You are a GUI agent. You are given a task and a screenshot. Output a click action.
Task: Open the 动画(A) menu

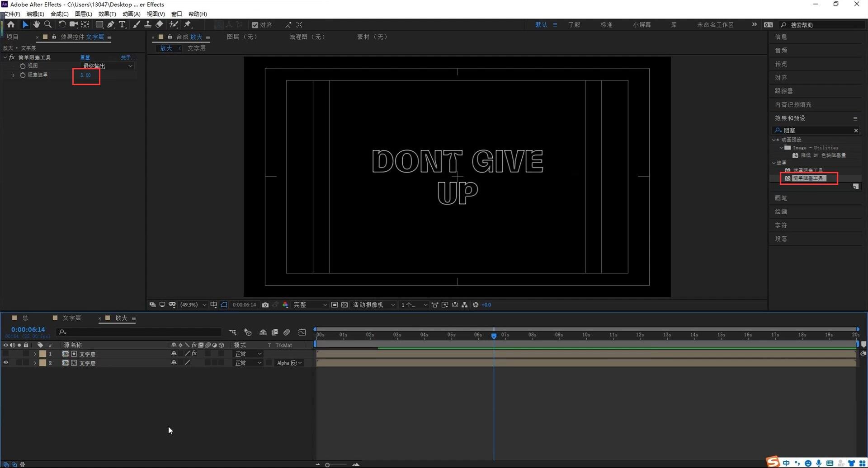point(131,14)
